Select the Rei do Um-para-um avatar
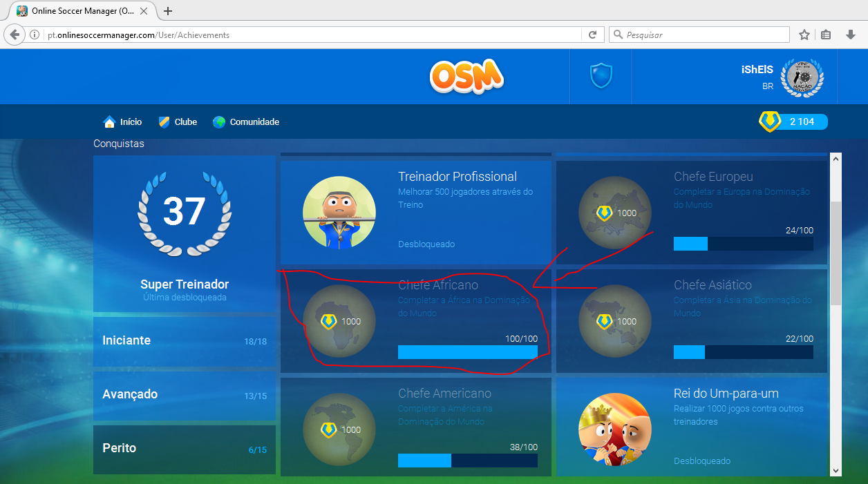This screenshot has height=484, width=868. tap(615, 429)
